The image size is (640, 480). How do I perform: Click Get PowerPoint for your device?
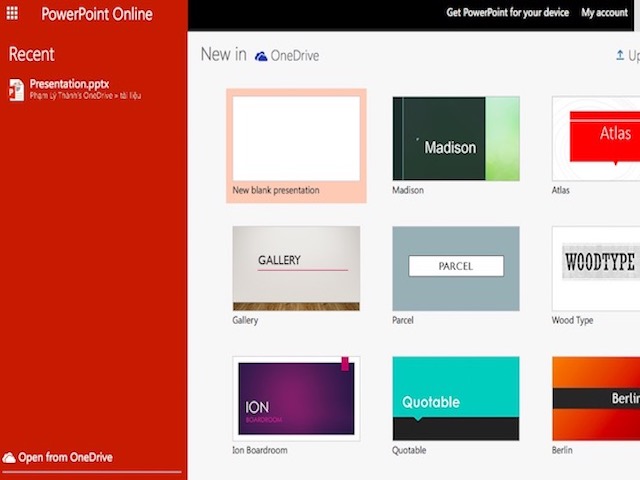(508, 13)
